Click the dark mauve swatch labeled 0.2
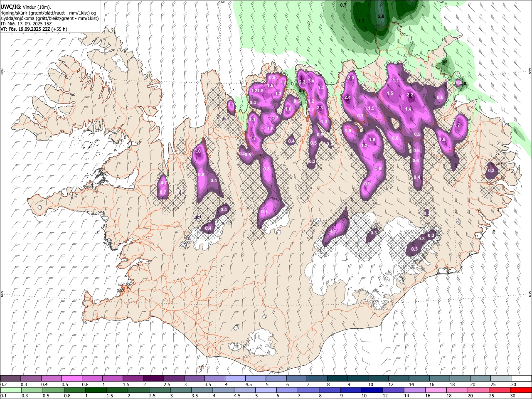Image resolution: width=532 pixels, height=399 pixels. point(11,378)
